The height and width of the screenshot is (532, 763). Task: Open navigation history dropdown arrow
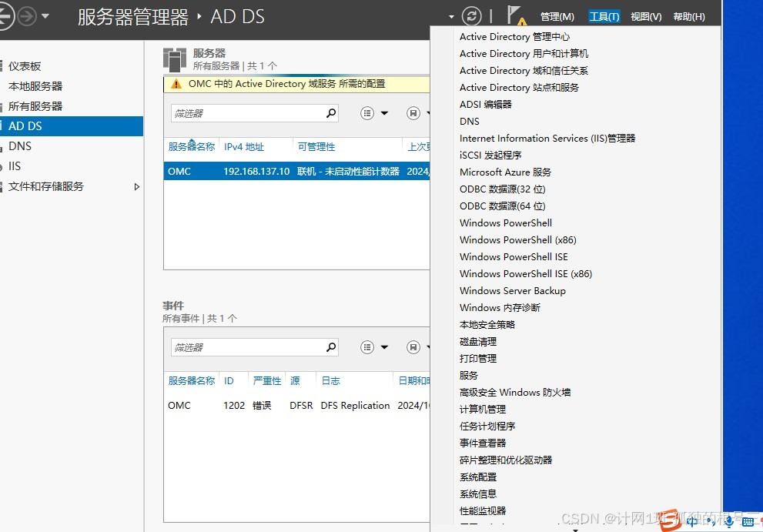pyautogui.click(x=45, y=16)
